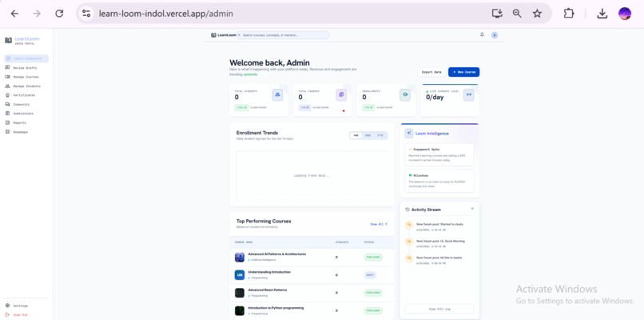Click the Enrollments graduation cap icon
This screenshot has width=644, height=320.
[405, 95]
